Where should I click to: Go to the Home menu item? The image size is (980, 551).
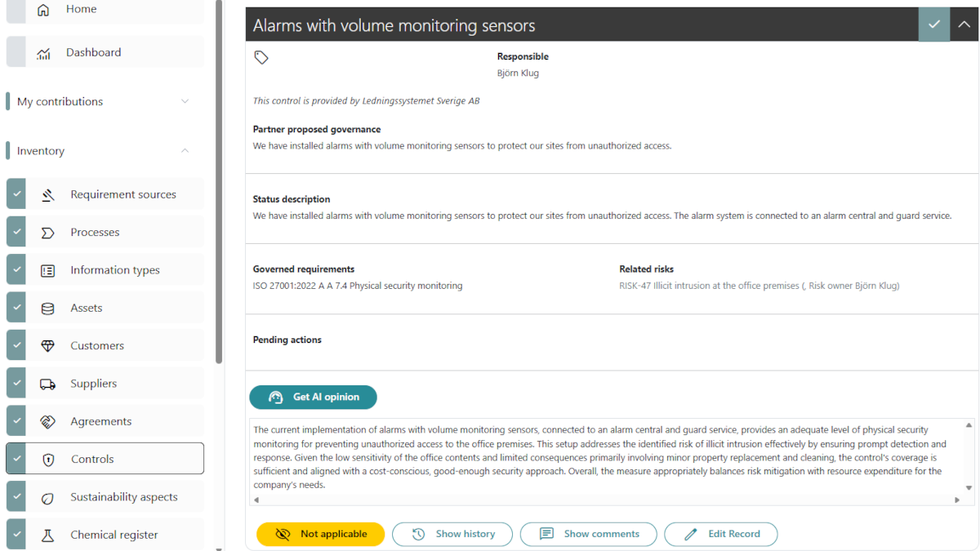click(81, 9)
